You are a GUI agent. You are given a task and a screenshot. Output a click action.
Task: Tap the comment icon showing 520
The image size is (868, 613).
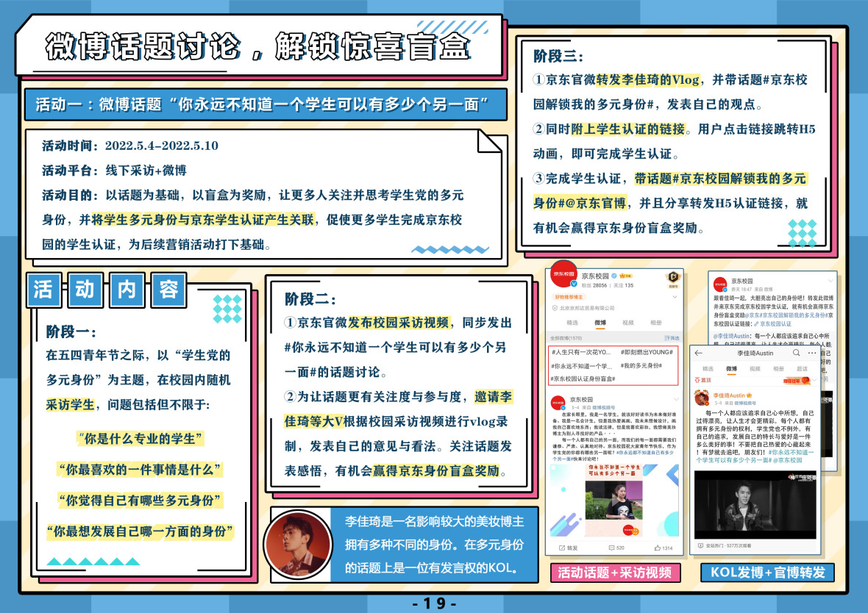click(611, 548)
